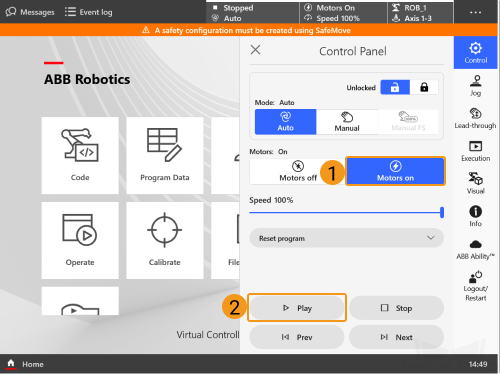Screen dimensions: 500x374
Task: Select the Control sidebar item
Action: 475,53
